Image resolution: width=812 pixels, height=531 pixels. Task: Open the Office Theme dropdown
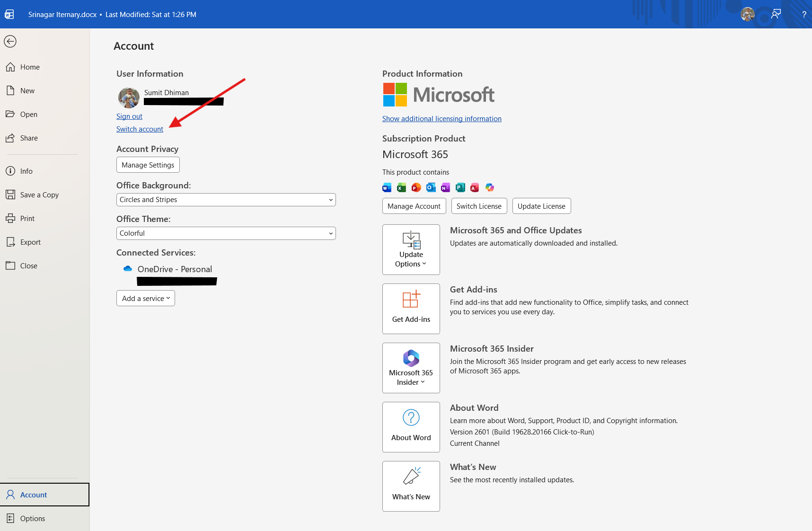(x=226, y=233)
